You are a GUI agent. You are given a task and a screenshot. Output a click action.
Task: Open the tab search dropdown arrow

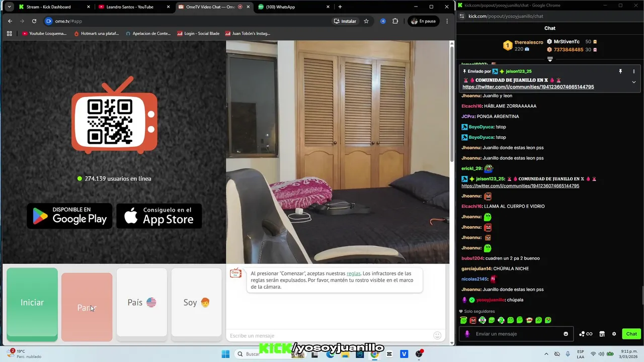(x=9, y=7)
